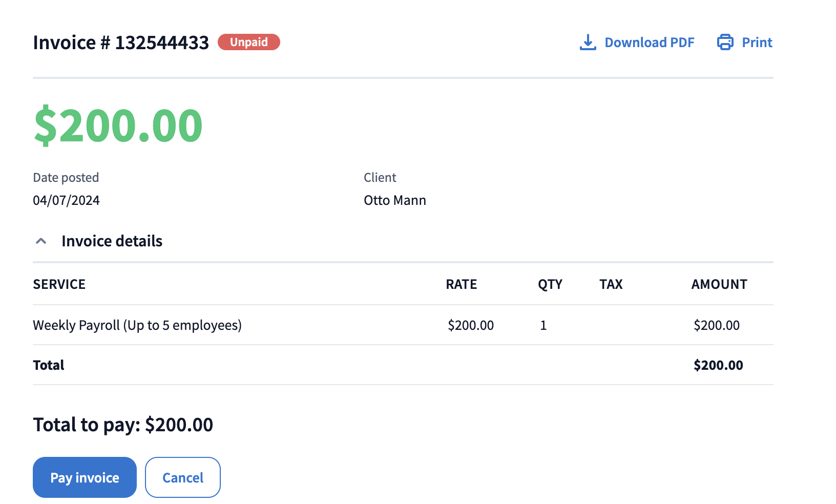Viewport: 836px width, 504px height.
Task: Click the AMOUNT column header
Action: pyautogui.click(x=719, y=284)
